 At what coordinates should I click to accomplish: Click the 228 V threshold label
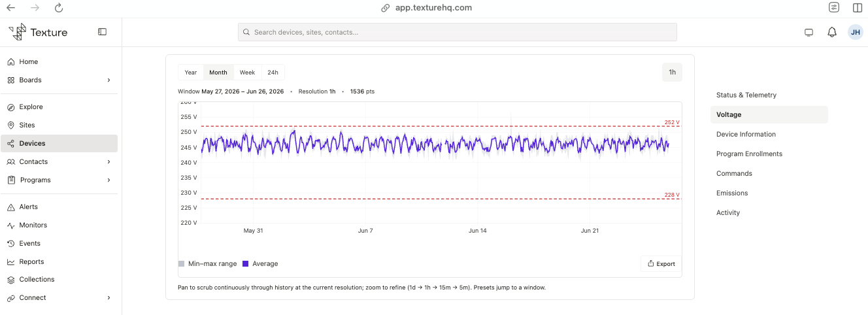point(672,195)
